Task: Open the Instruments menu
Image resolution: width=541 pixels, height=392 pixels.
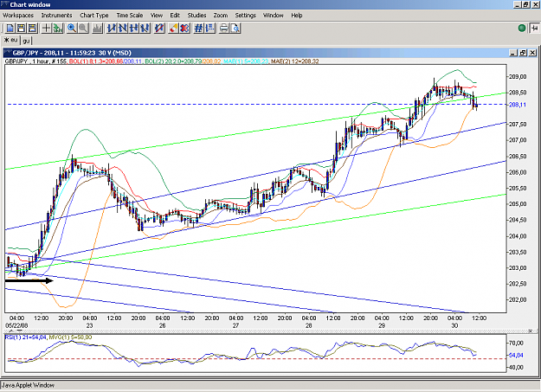Action: pyautogui.click(x=56, y=16)
